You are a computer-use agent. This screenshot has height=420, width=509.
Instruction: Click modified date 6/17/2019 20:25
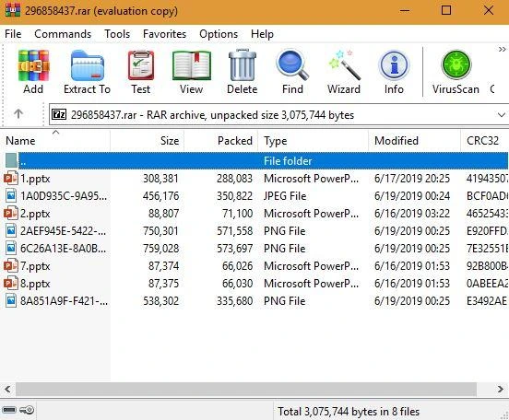(x=412, y=179)
